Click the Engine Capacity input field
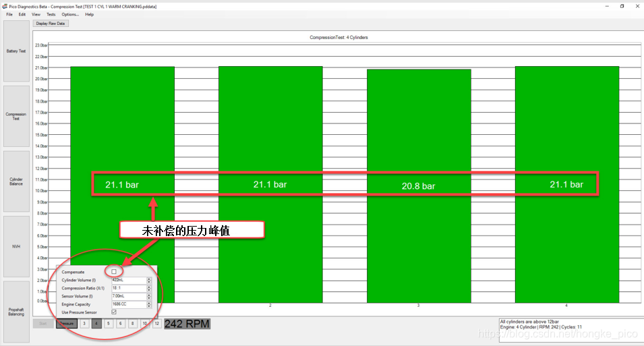This screenshot has width=644, height=346. point(129,304)
